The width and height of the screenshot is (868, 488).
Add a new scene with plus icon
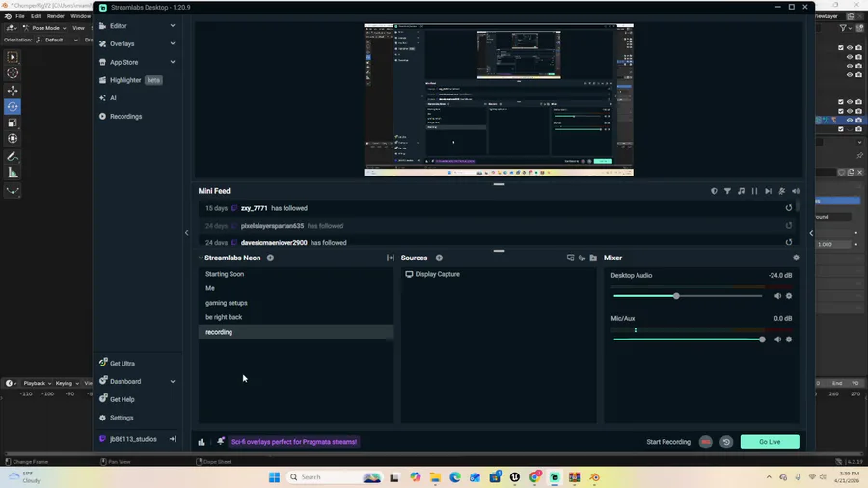click(x=270, y=258)
